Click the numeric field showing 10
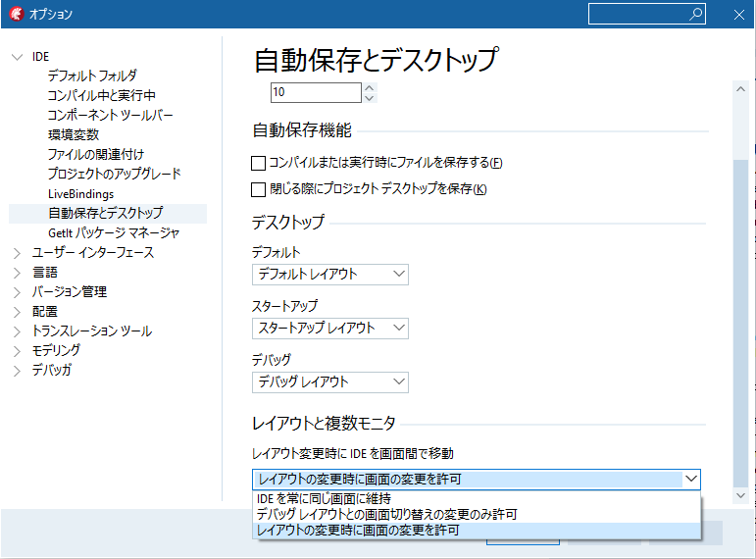756x559 pixels. coord(316,92)
